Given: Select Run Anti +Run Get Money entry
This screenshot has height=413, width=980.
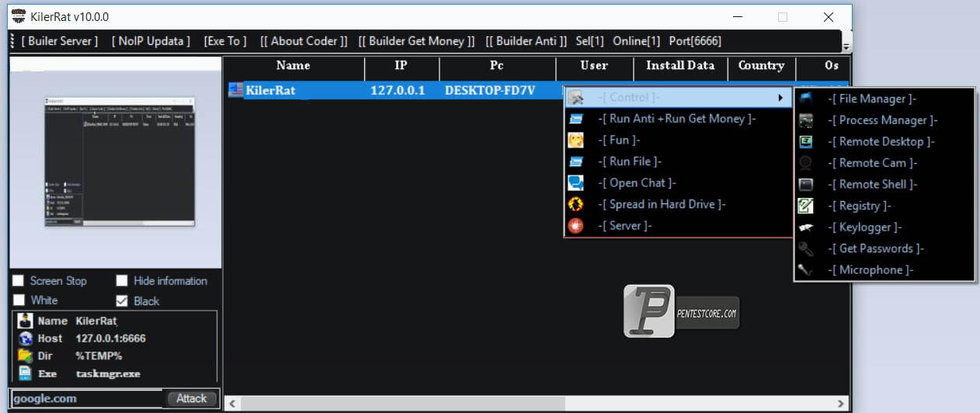Looking at the screenshot, I should click(678, 119).
